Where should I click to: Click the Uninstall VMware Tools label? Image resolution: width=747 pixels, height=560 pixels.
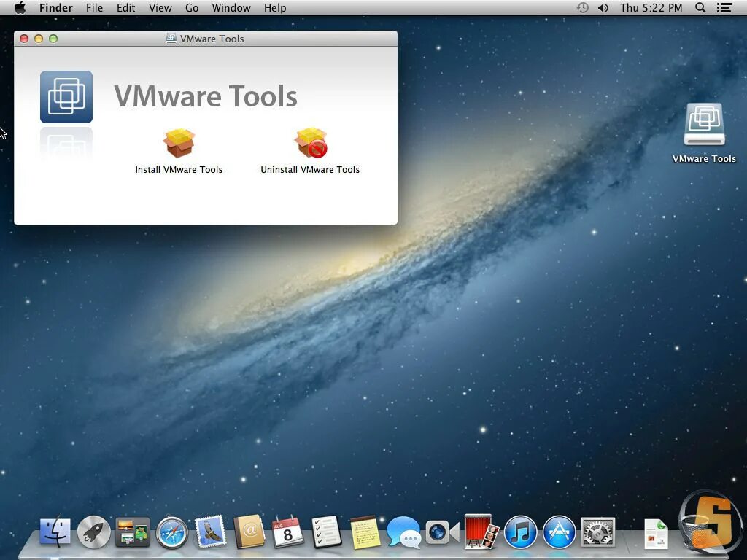310,169
